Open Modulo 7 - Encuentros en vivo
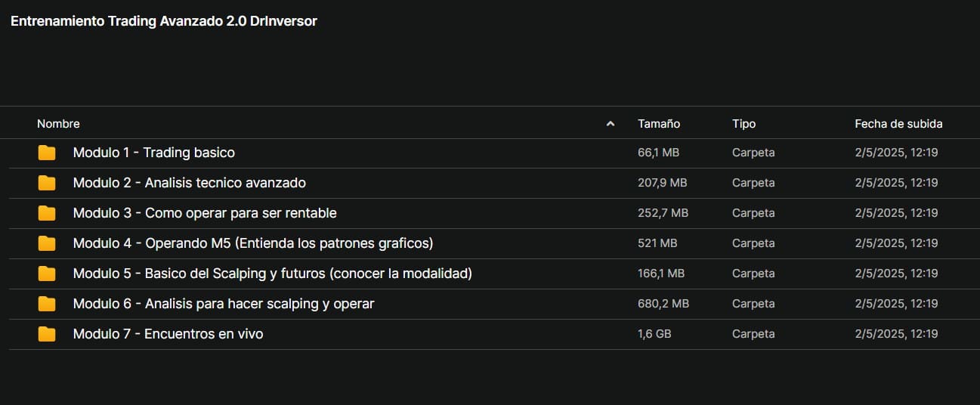The width and height of the screenshot is (980, 405). pos(168,334)
